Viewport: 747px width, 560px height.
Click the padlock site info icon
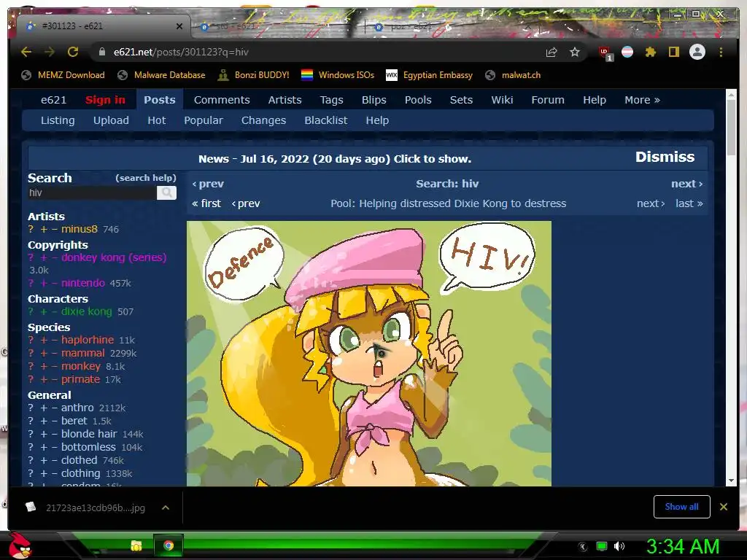(x=102, y=52)
